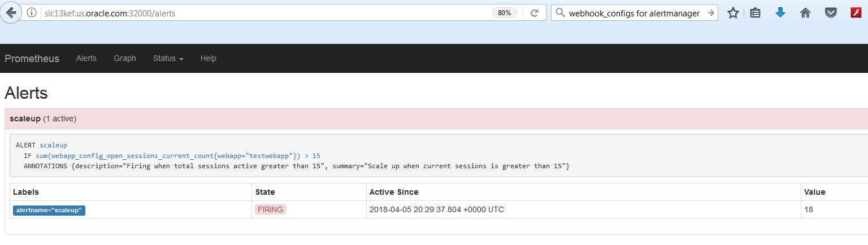Go to Prometheus brand home link
Screen dimensions: 868x245
click(x=32, y=58)
